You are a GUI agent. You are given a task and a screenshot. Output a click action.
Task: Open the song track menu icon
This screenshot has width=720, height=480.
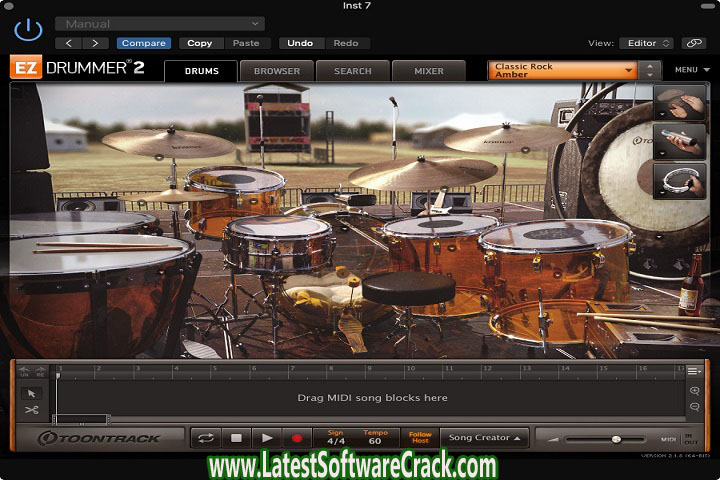click(x=694, y=371)
